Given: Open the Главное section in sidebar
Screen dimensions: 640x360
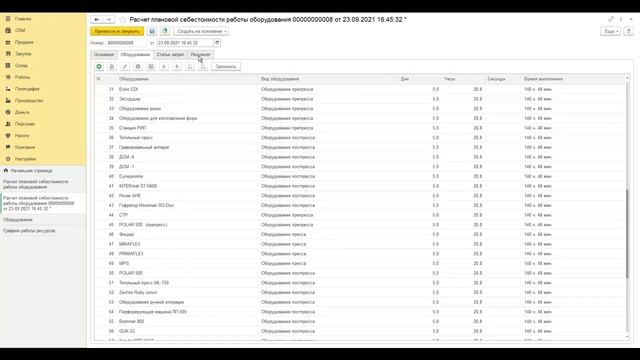Looking at the screenshot, I should click(23, 19).
